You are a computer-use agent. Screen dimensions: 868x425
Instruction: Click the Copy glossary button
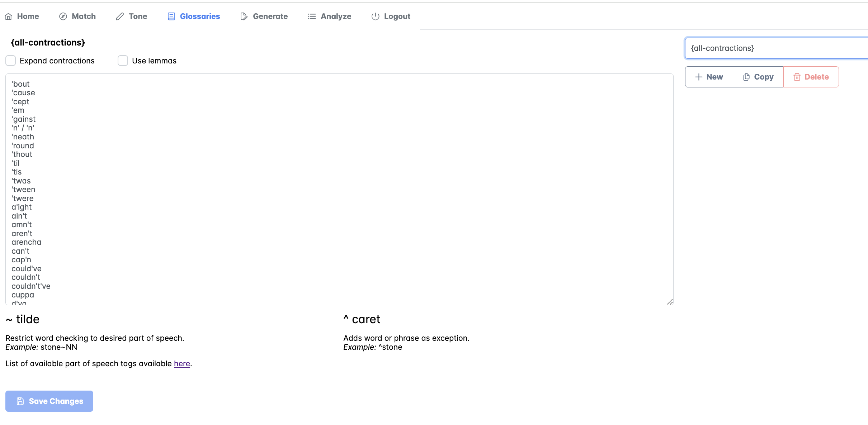click(758, 77)
